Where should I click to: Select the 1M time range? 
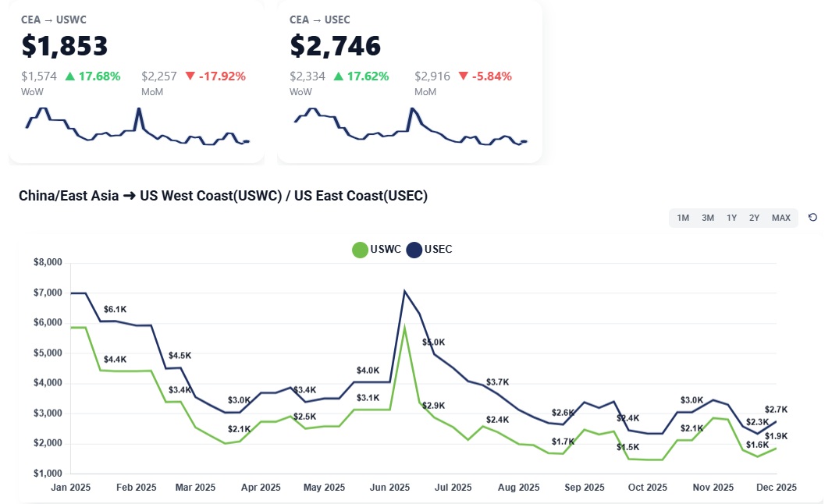click(683, 218)
